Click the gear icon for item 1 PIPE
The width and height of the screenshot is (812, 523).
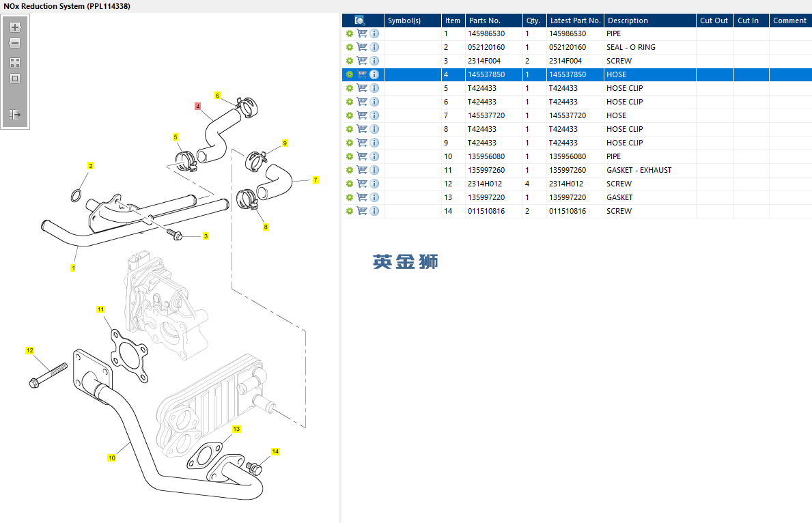click(350, 33)
